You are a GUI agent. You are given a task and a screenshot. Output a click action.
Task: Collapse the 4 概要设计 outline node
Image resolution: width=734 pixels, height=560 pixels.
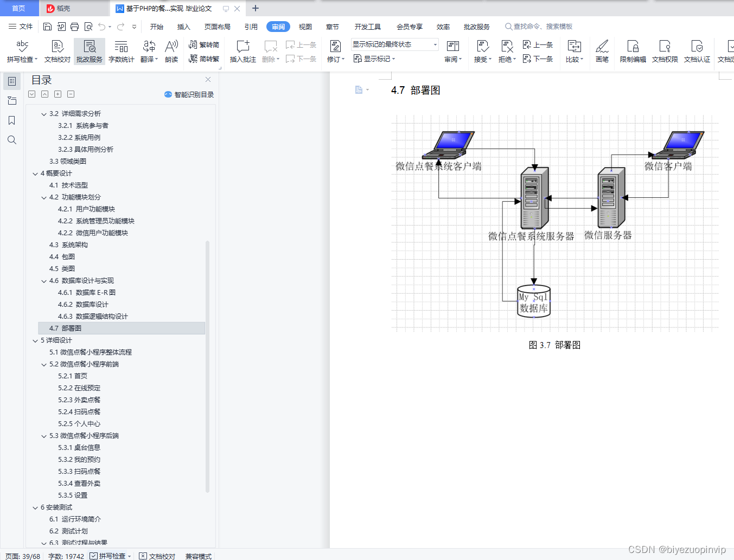point(35,173)
